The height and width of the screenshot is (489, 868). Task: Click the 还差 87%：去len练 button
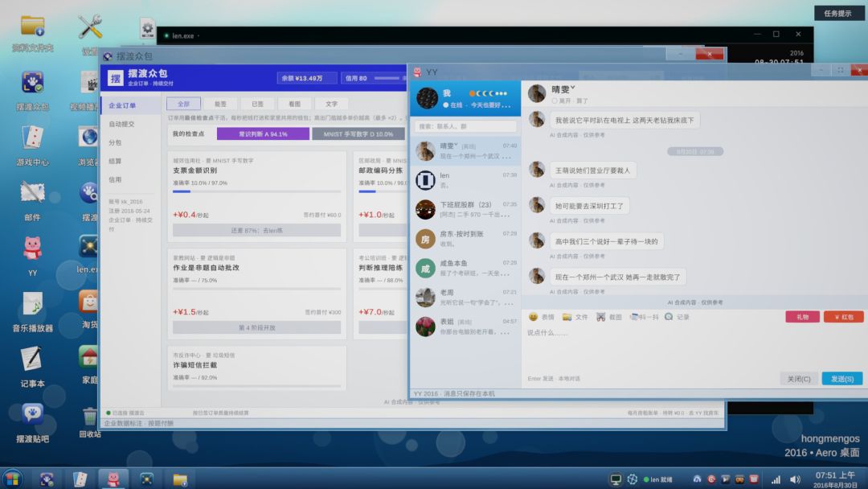point(257,230)
